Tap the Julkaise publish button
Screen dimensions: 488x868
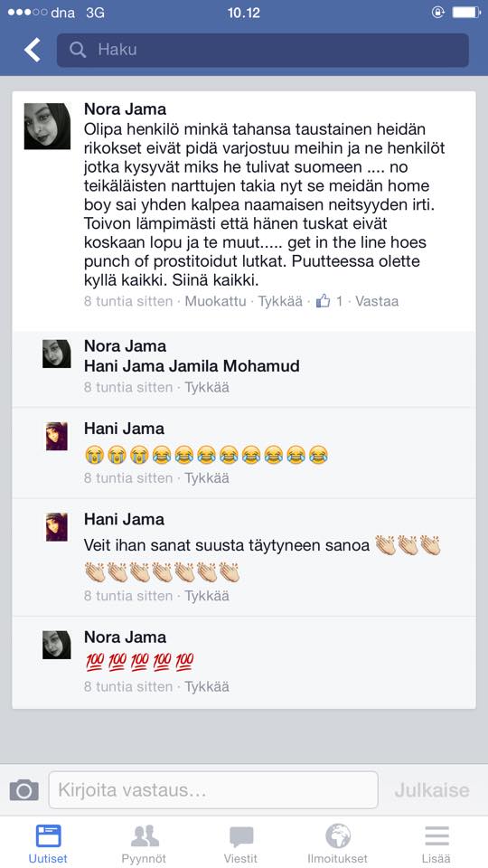coord(432,790)
